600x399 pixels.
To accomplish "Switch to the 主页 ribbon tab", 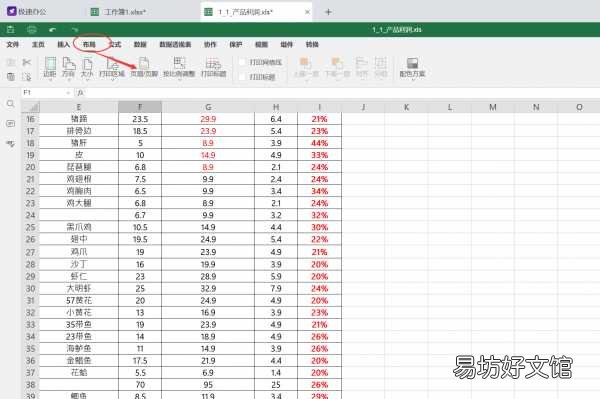I will click(x=38, y=44).
